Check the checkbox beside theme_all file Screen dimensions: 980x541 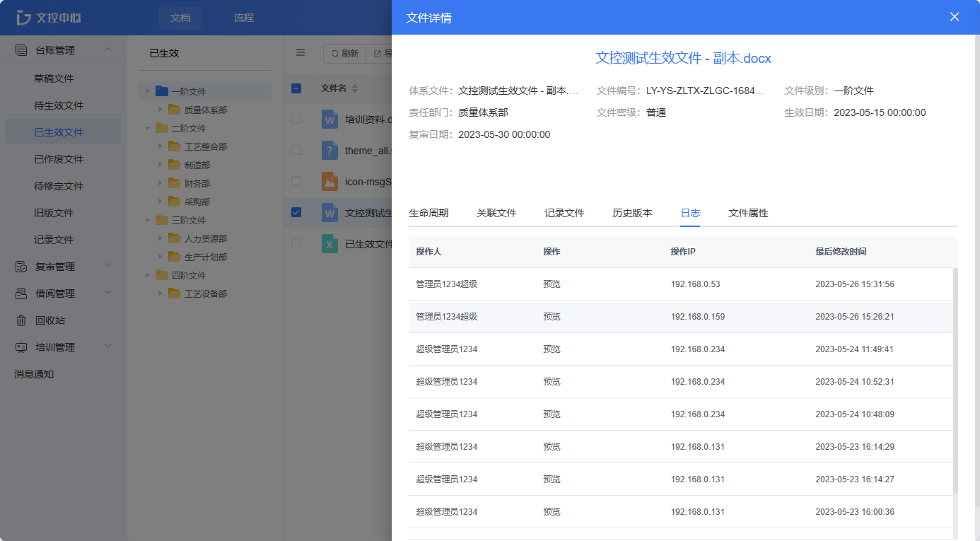pos(296,151)
